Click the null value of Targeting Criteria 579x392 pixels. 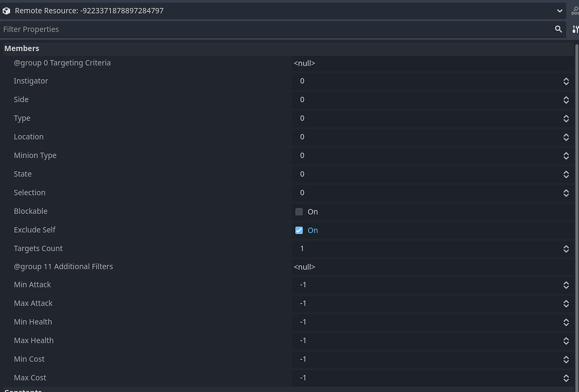click(x=304, y=63)
